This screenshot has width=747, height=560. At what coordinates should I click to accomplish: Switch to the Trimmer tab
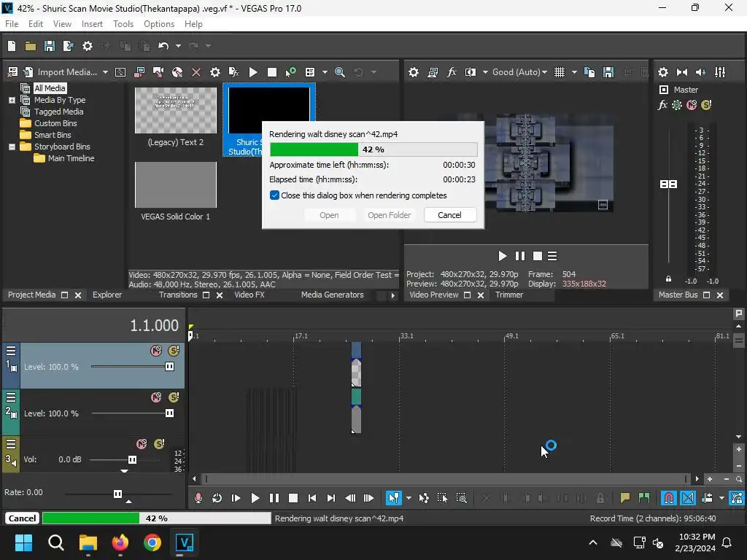pos(508,295)
